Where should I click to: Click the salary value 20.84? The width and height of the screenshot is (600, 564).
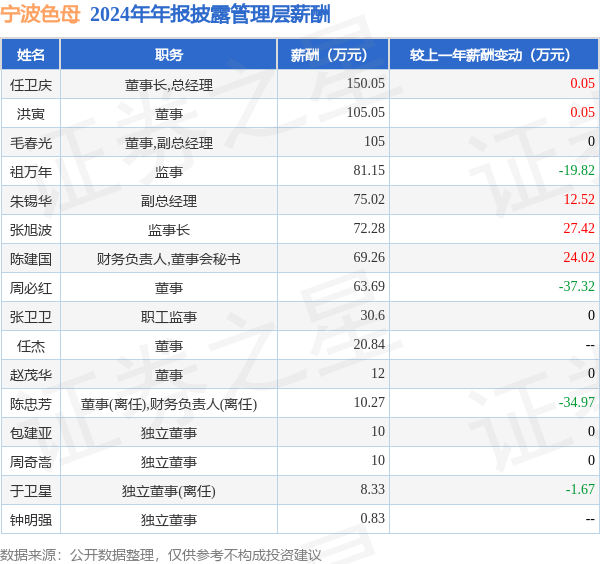pyautogui.click(x=369, y=344)
